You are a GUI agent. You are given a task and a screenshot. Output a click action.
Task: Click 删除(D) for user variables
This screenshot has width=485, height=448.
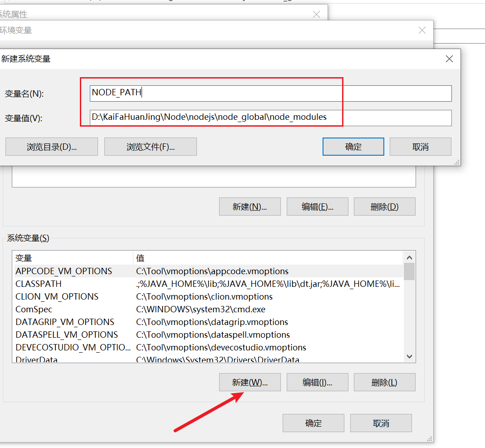(x=384, y=207)
